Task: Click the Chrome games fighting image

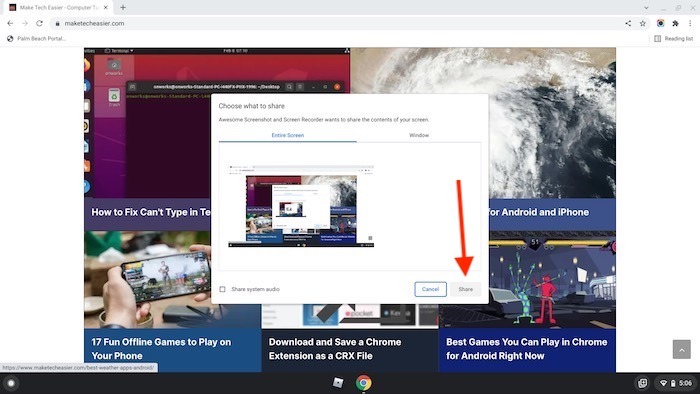Action: (x=552, y=280)
